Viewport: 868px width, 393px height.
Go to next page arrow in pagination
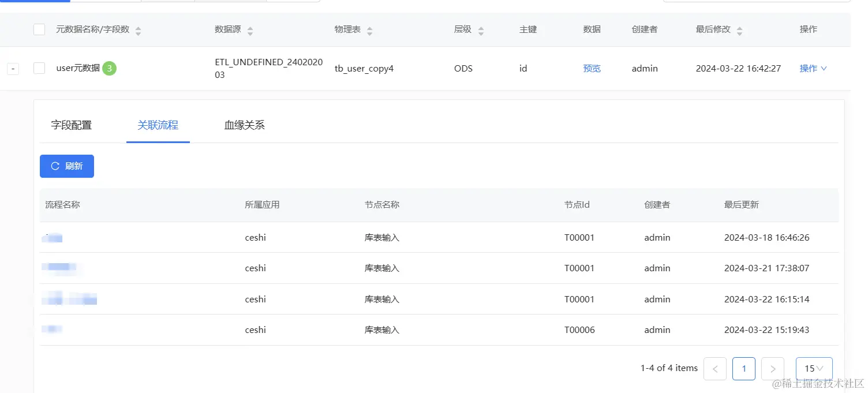[773, 368]
